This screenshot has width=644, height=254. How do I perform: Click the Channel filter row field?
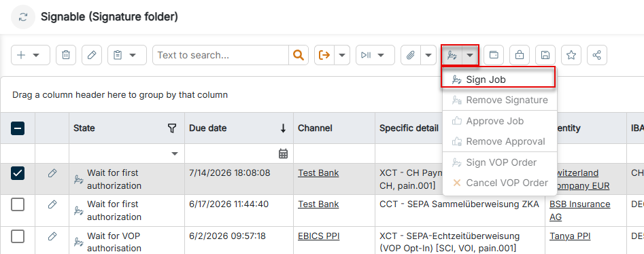[x=335, y=154]
